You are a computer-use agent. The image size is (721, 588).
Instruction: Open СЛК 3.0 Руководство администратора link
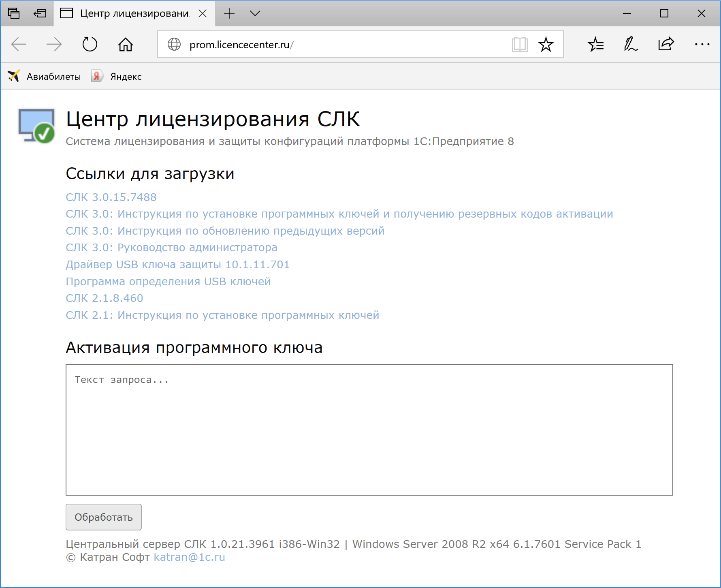point(172,247)
